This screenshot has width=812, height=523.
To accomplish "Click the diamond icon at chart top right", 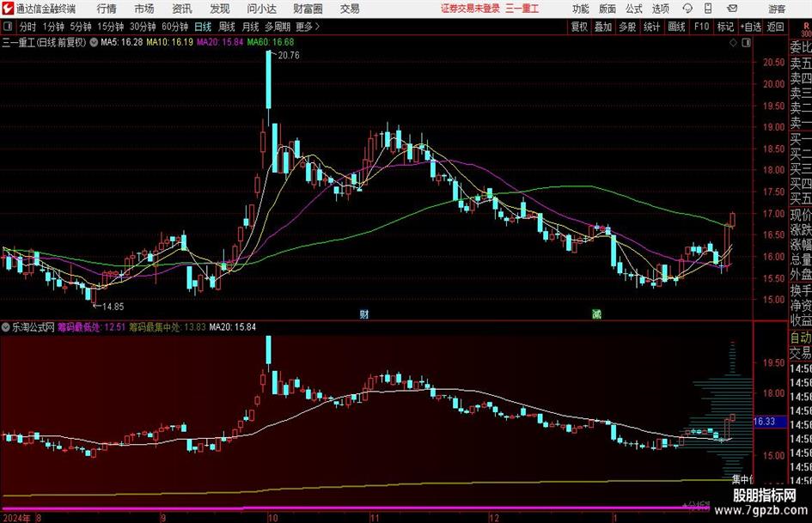I will 733,43.
